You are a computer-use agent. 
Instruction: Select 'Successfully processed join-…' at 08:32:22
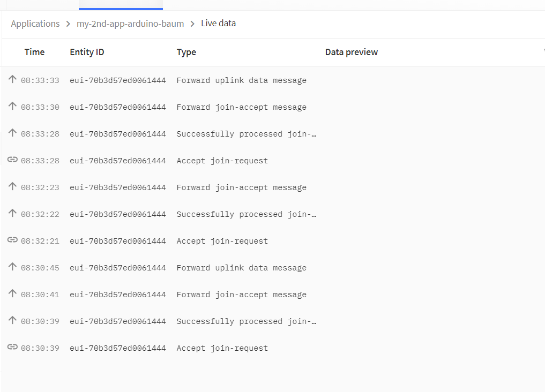(x=247, y=214)
